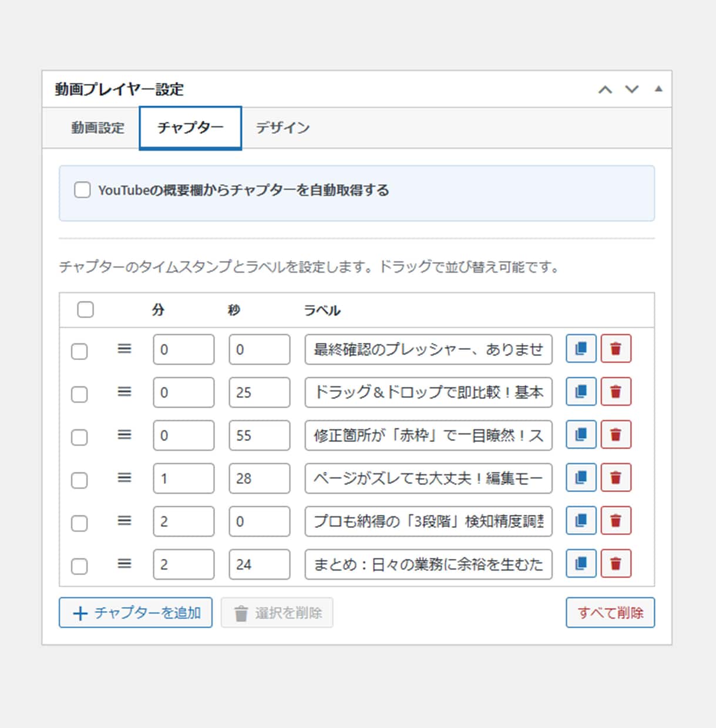Viewport: 716px width, 728px height.
Task: Delete the chapter at 0 min 0 sec
Action: (616, 349)
